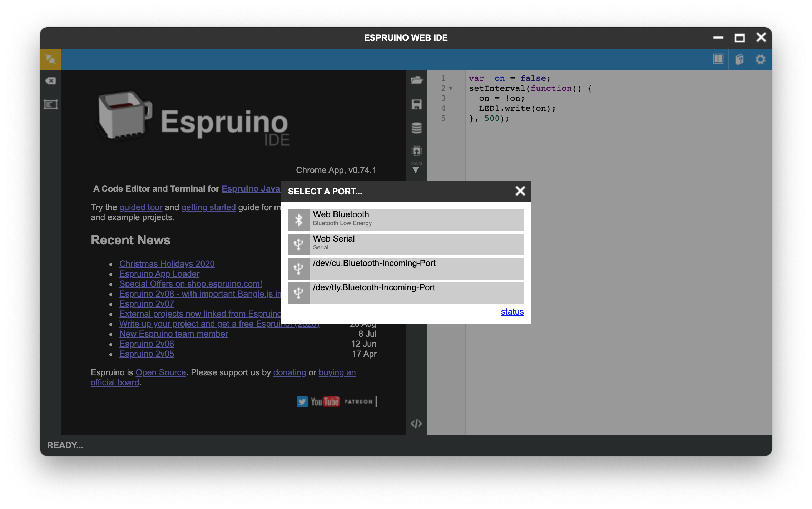Switch to the graphical editor with the code icon
The image size is (812, 509).
click(416, 424)
